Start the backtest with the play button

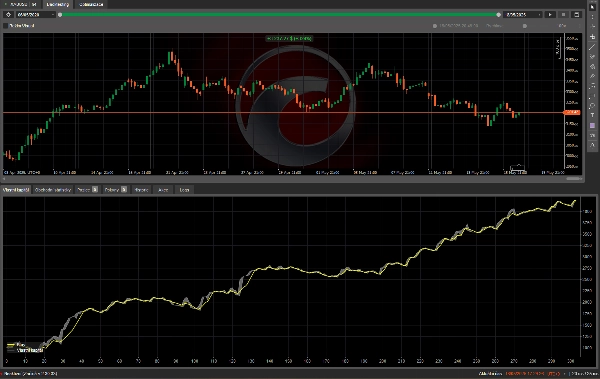[x=550, y=15]
